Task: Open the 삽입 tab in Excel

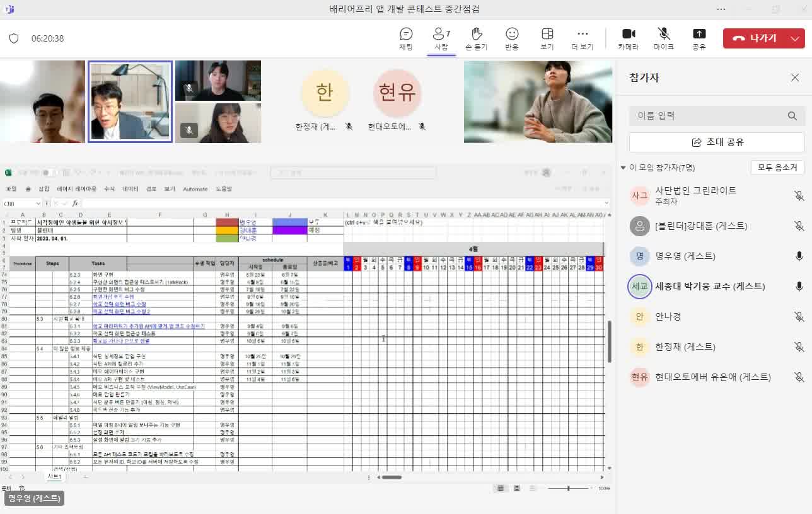Action: (43, 189)
